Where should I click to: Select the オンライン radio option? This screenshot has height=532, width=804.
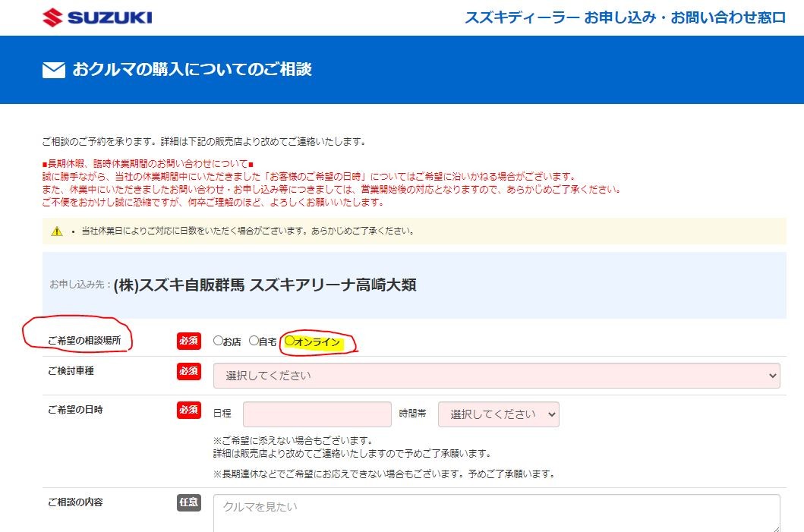click(x=290, y=340)
